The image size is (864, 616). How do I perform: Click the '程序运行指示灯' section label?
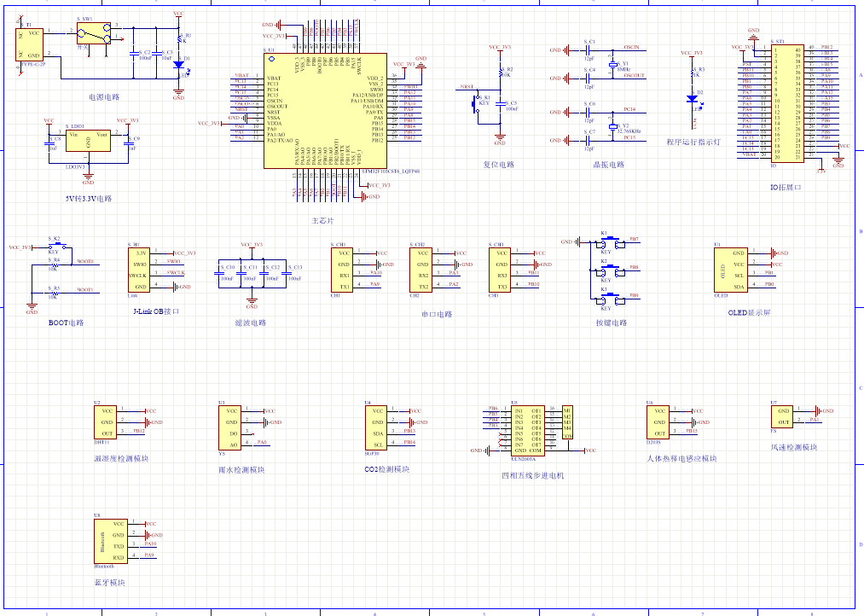pyautogui.click(x=693, y=142)
